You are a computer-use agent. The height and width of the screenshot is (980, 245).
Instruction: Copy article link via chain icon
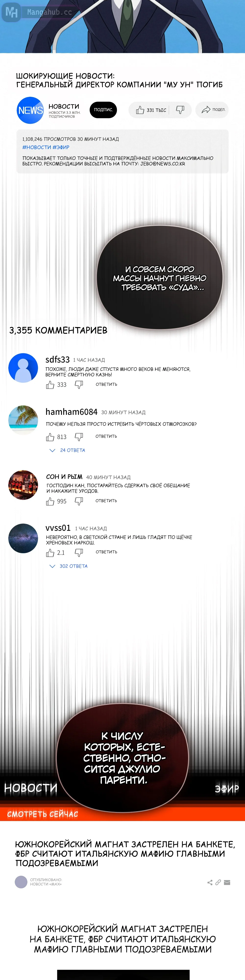(218, 882)
